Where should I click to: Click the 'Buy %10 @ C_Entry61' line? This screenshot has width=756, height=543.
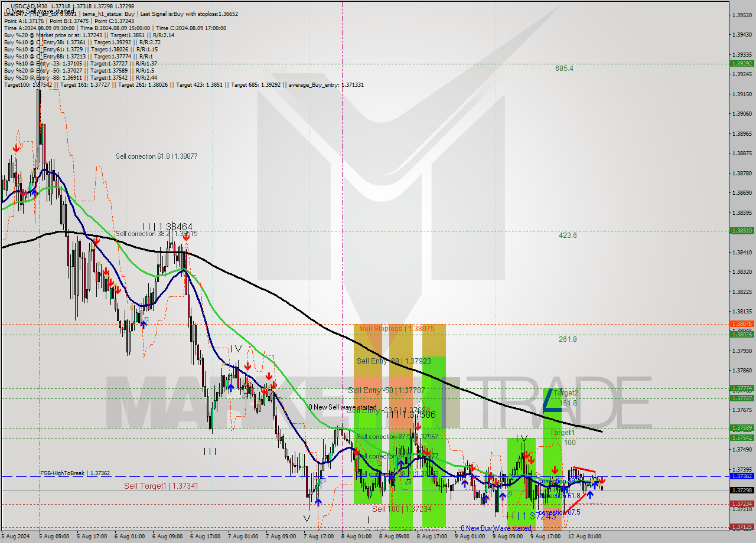click(x=82, y=49)
